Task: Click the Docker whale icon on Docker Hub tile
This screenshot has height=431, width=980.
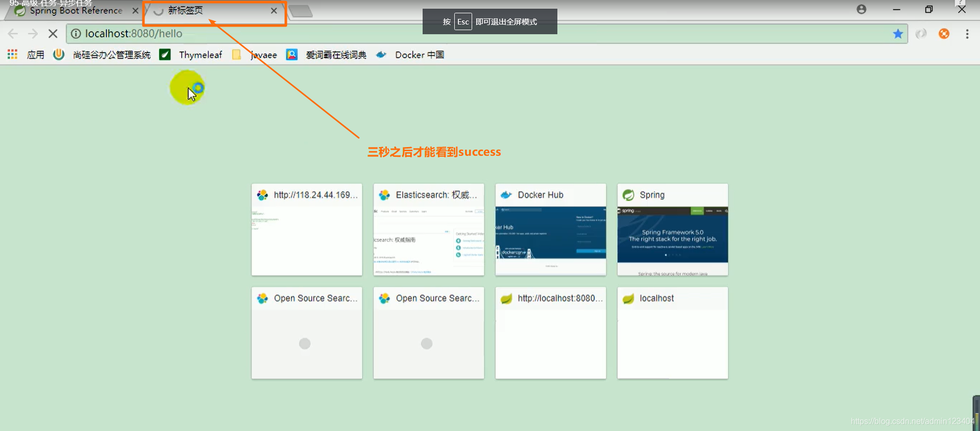Action: [x=506, y=195]
